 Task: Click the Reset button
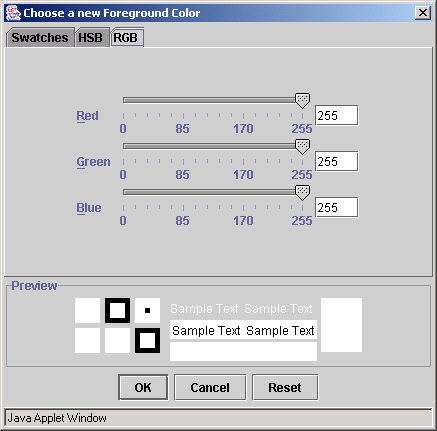285,387
